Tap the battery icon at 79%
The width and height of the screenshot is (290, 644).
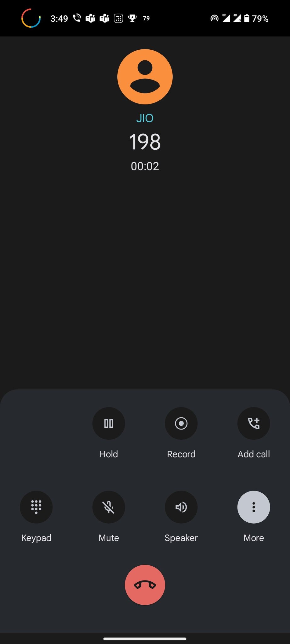(x=247, y=18)
